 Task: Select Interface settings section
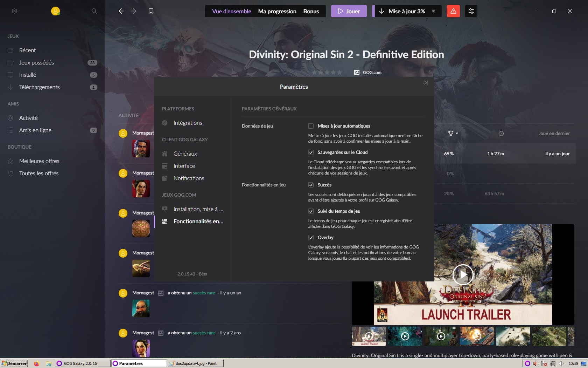pyautogui.click(x=184, y=166)
